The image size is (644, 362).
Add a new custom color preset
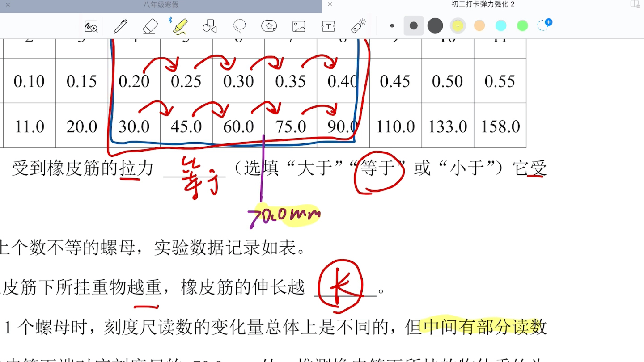[x=544, y=25]
